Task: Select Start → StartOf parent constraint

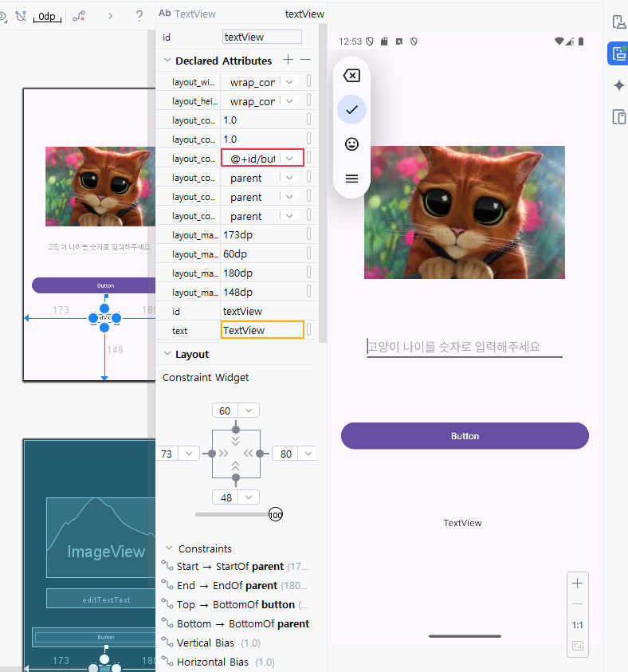Action: [236, 566]
